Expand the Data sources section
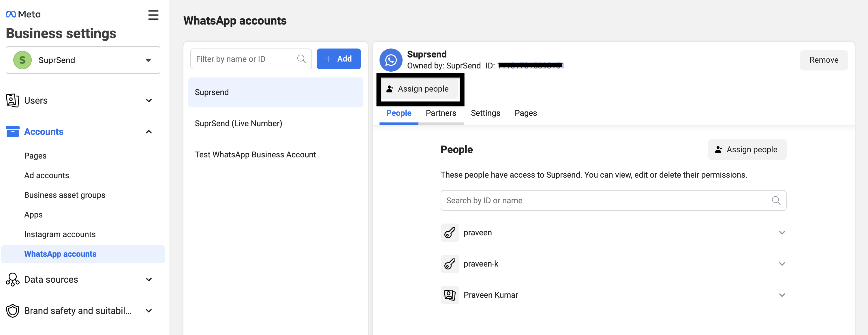868x335 pixels. [x=149, y=279]
